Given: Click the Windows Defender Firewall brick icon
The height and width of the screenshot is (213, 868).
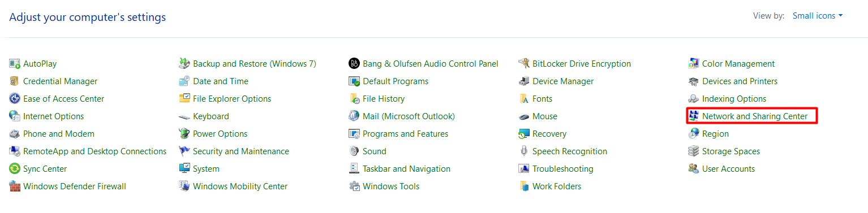Looking at the screenshot, I should click(x=15, y=186).
